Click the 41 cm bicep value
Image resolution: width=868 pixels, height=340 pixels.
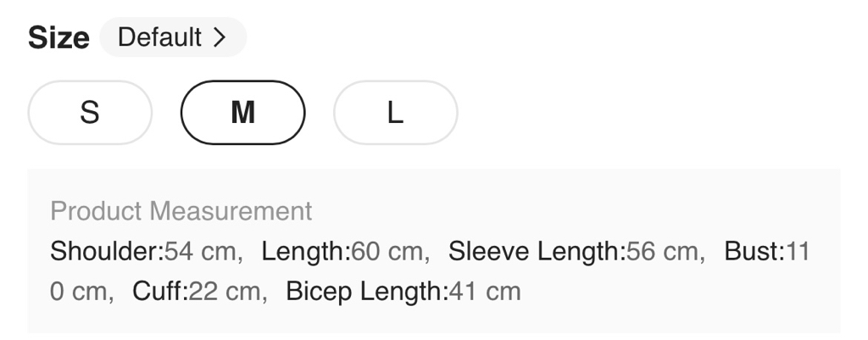point(483,292)
